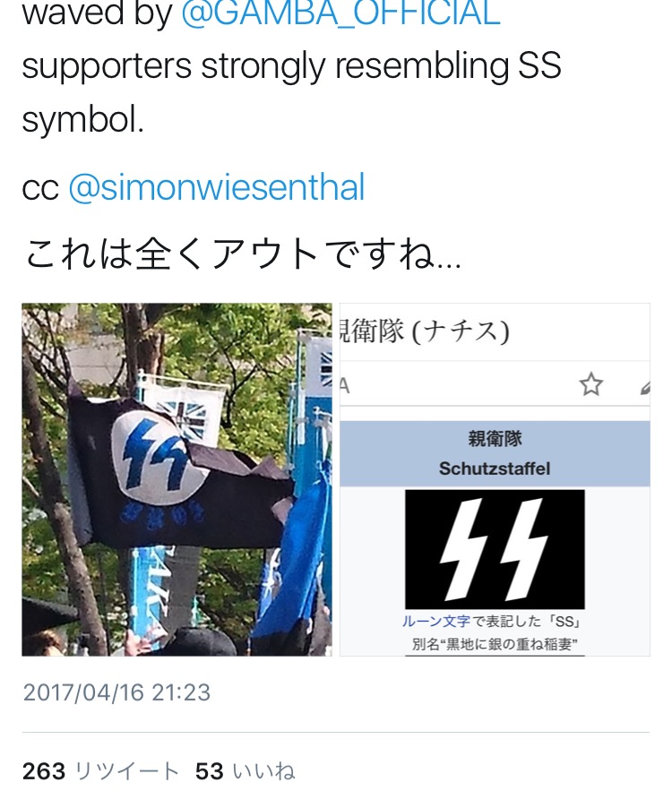672x808 pixels.
Task: View the 53 いいね likes list
Action: click(245, 771)
